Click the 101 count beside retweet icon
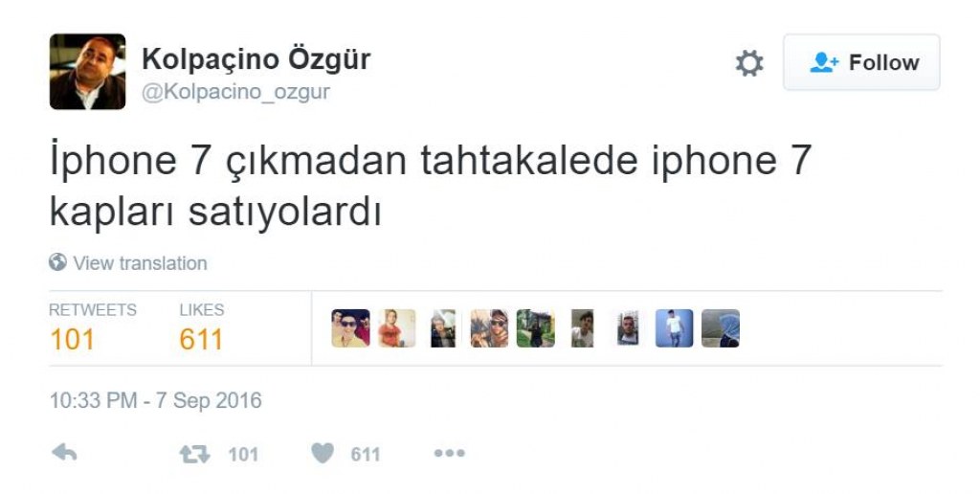Viewport: 980px width, 494px height. click(x=243, y=454)
